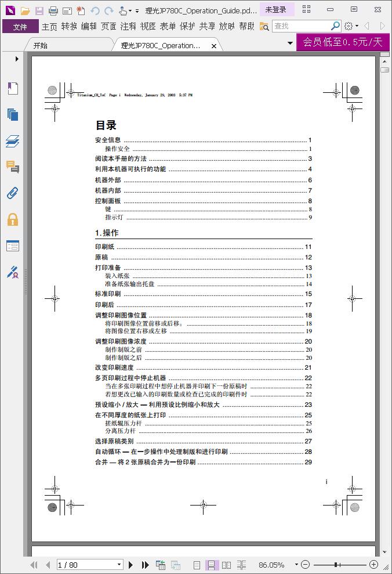Go to previous search result arrow
Screen dimensions: 392x574
(366, 26)
